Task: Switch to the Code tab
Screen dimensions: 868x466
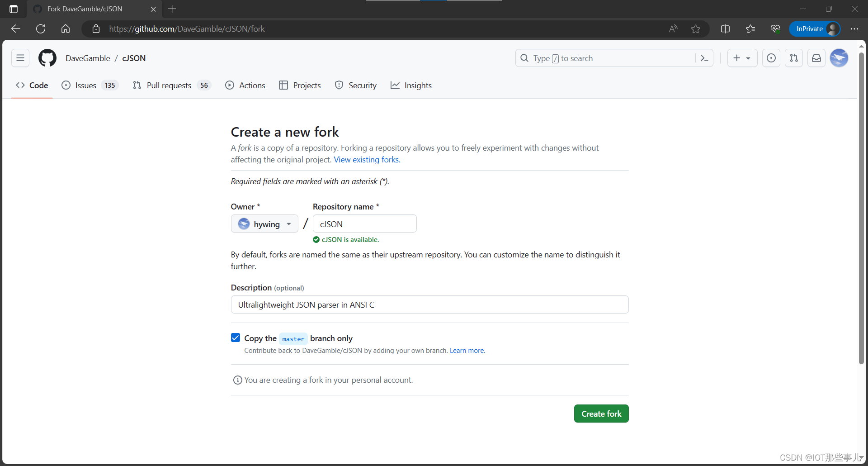Action: [x=32, y=86]
